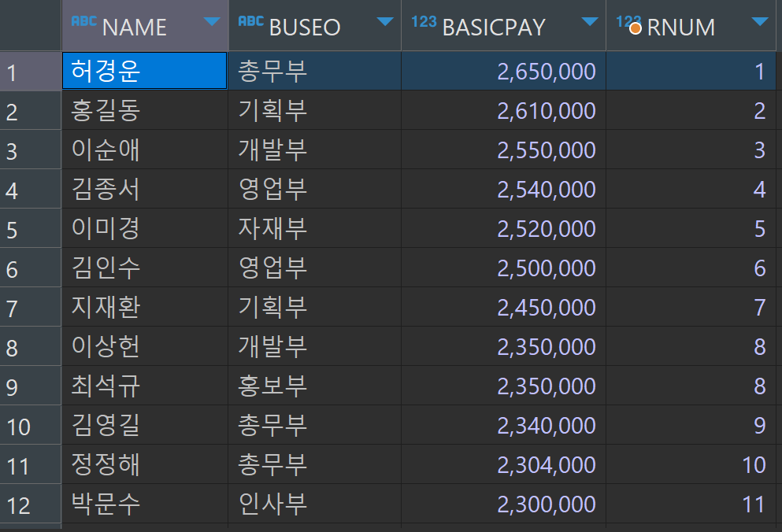Open the RNUM column filter dropdown arrow
Image resolution: width=782 pixels, height=532 pixels.
(760, 21)
